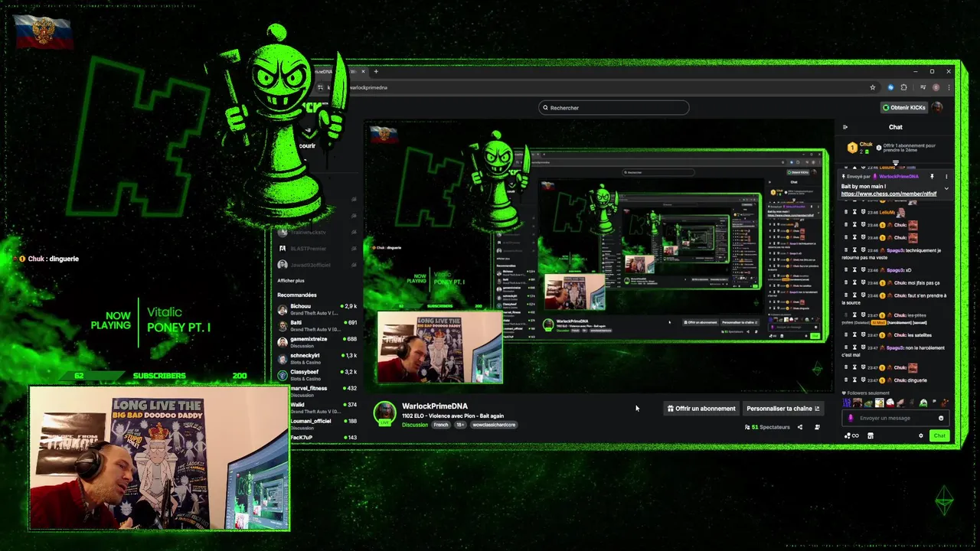Click Personnaliser ta chaîne button
Image resolution: width=980 pixels, height=551 pixels.
tap(782, 409)
